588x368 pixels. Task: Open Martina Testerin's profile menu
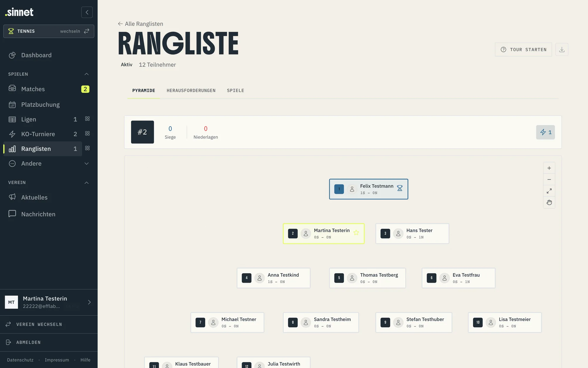click(49, 302)
